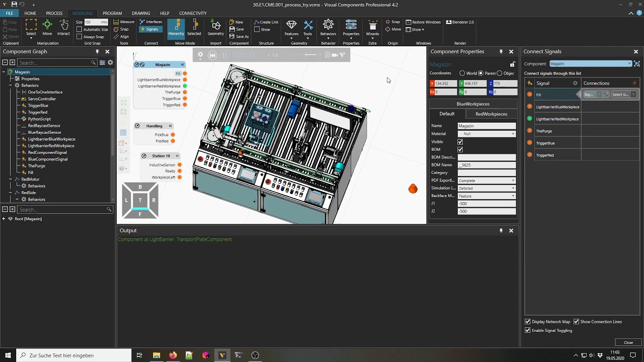
Task: Click the BOM Name input field
Action: [x=486, y=165]
